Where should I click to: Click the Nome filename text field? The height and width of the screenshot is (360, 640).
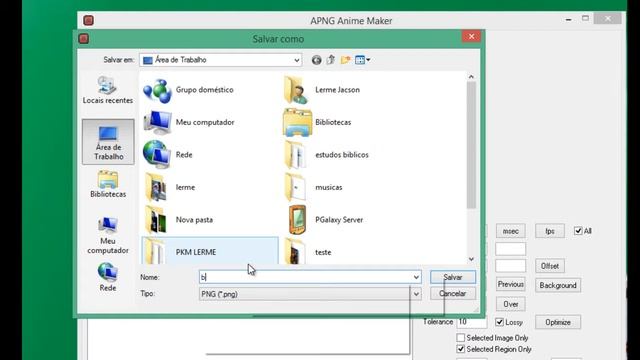[x=305, y=277]
